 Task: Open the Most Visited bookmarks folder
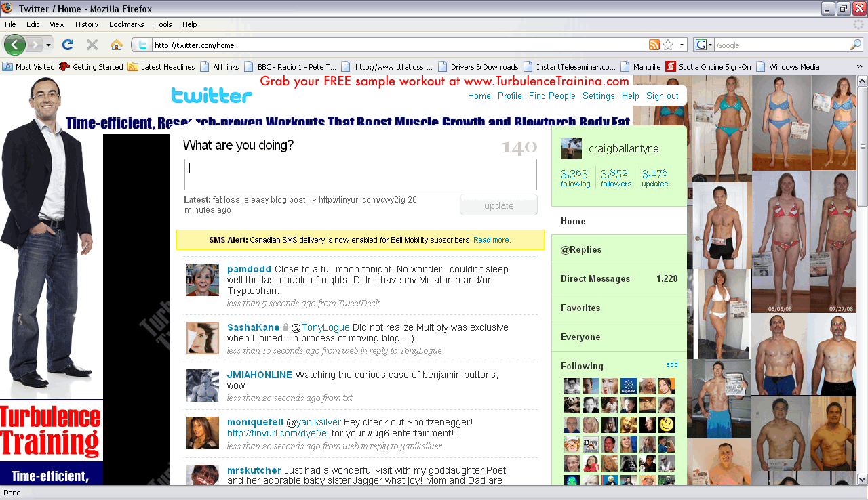click(x=28, y=67)
